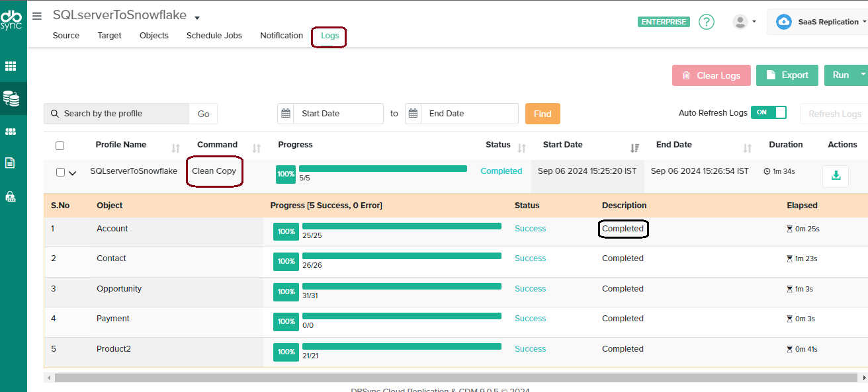Viewport: 868px width, 392px height.
Task: Open the Run button dropdown arrow
Action: tap(863, 75)
